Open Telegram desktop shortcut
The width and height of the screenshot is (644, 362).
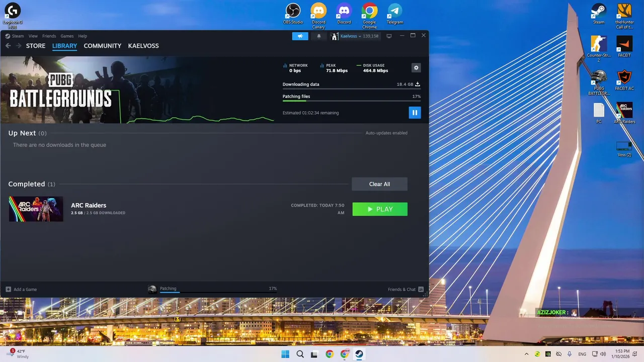click(x=395, y=14)
